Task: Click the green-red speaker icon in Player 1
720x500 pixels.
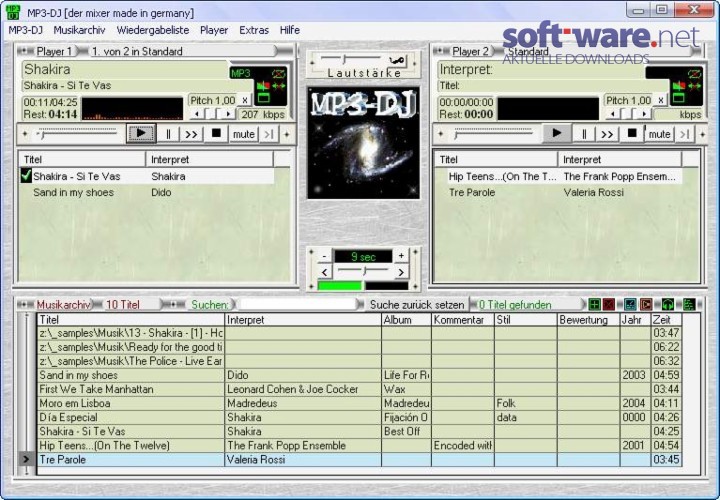Action: (263, 86)
